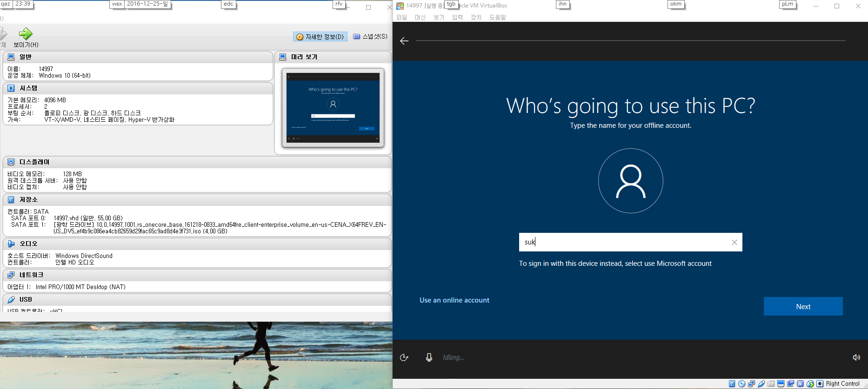
Task: Open the 보기 menu in the VM window
Action: pyautogui.click(x=439, y=17)
